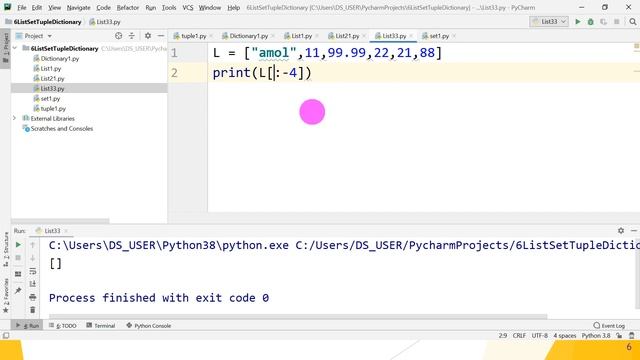
Task: Click List33.py breadcrumb in navigation bar
Action: point(104,22)
